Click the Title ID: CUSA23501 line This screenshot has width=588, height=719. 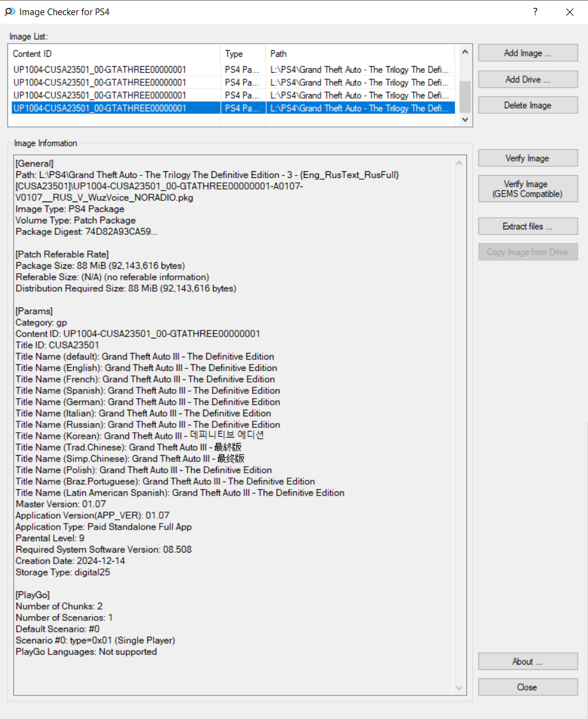57,346
